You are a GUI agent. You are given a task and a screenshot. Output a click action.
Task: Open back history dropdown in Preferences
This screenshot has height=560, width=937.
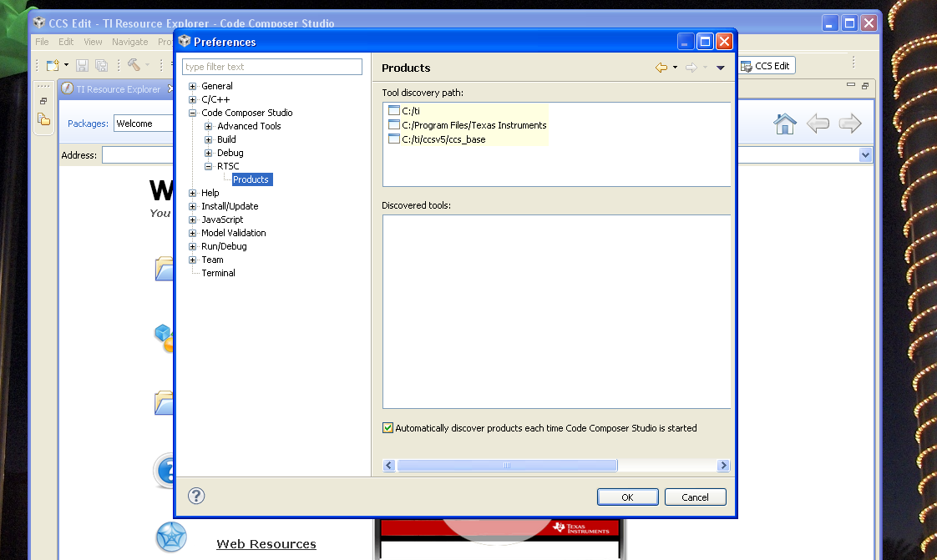click(676, 68)
